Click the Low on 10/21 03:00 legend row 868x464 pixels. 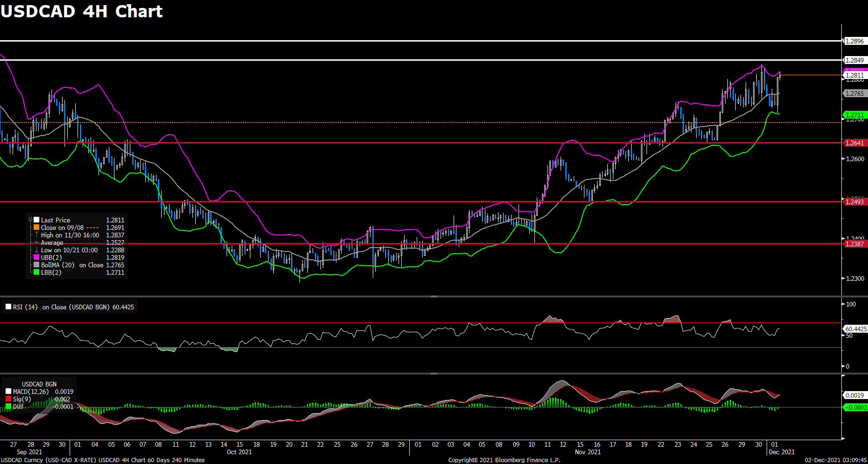coord(78,250)
